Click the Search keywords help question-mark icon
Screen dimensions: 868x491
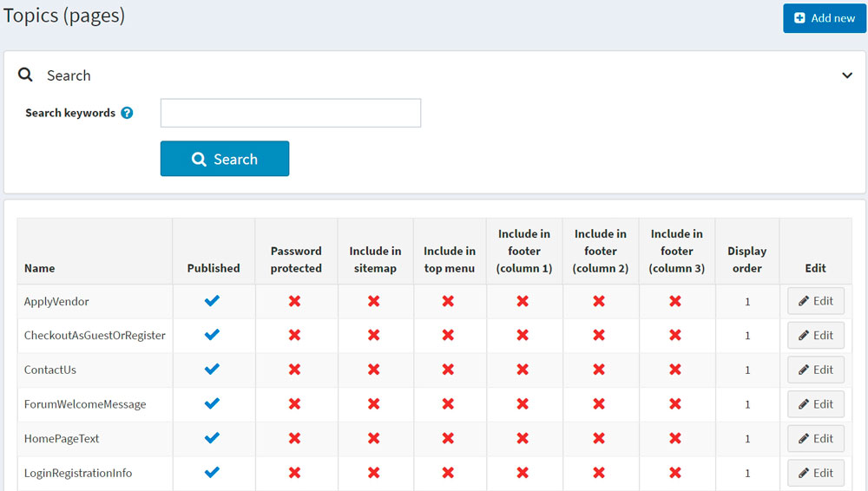click(x=127, y=113)
